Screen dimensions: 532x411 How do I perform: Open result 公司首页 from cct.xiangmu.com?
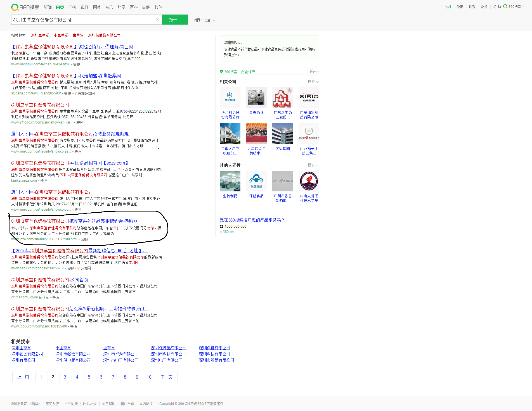click(x=50, y=280)
